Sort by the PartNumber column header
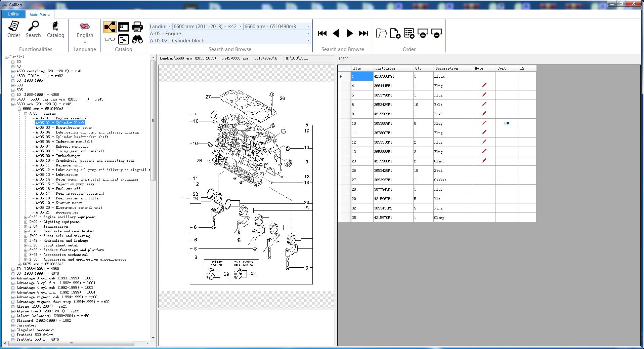This screenshot has width=644, height=349. [393, 68]
